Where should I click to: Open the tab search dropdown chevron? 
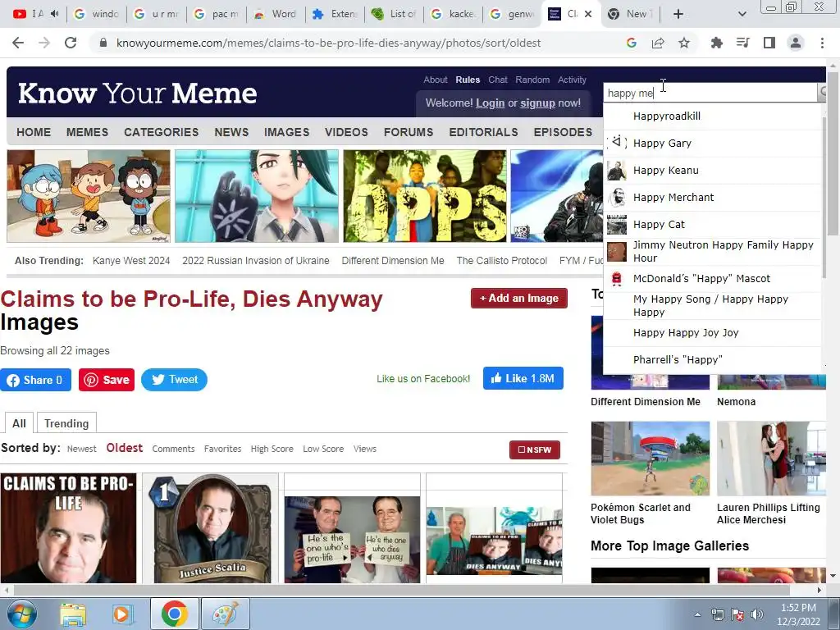(x=742, y=14)
